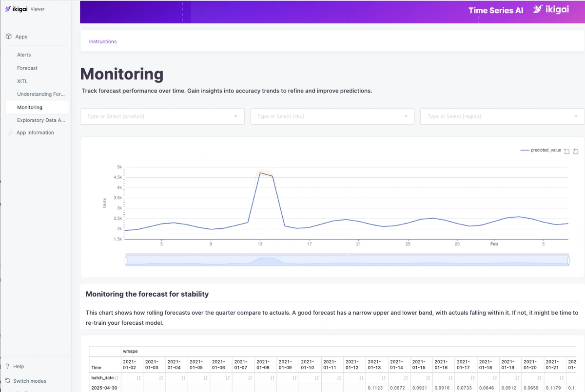Click Switch modes in the sidebar

[x=30, y=381]
